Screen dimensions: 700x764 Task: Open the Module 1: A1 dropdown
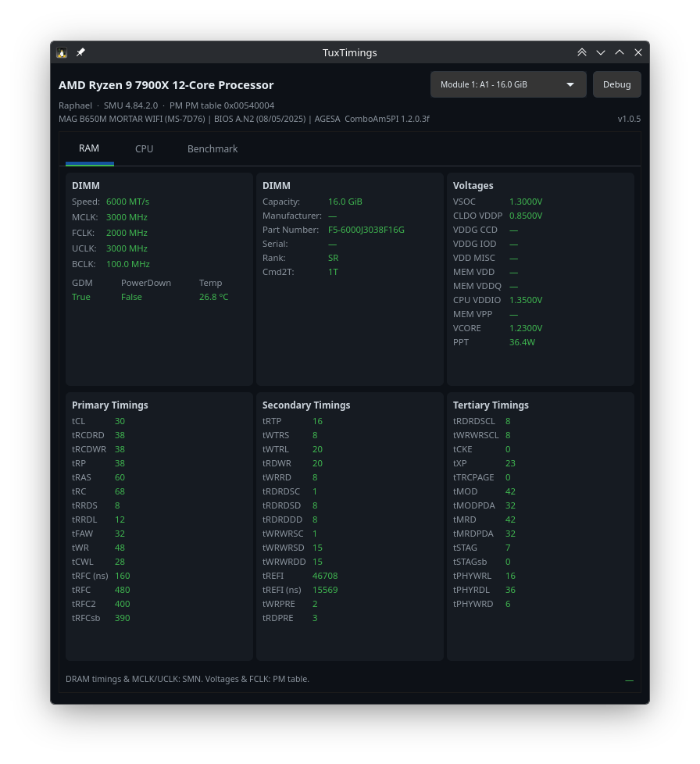coord(508,84)
